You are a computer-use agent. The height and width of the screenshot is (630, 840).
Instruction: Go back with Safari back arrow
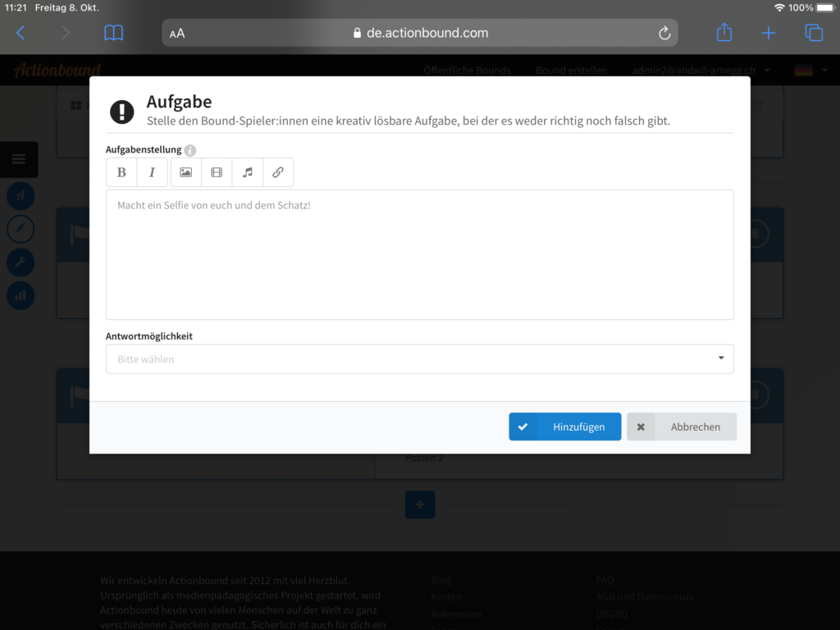click(21, 33)
